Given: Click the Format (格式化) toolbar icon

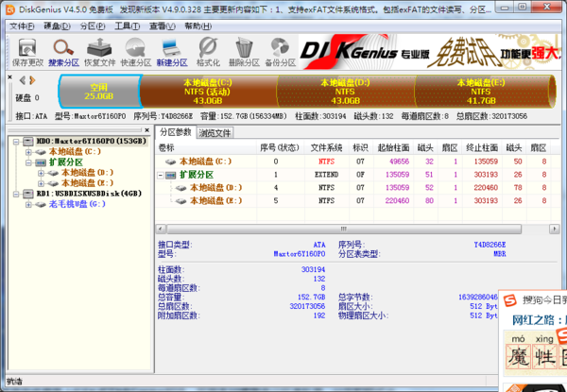Looking at the screenshot, I should 208,53.
